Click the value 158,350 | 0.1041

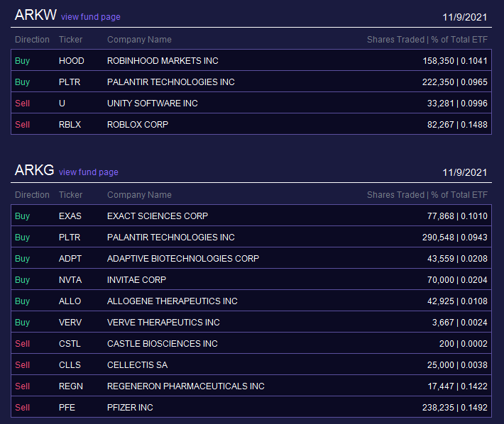[x=455, y=61]
